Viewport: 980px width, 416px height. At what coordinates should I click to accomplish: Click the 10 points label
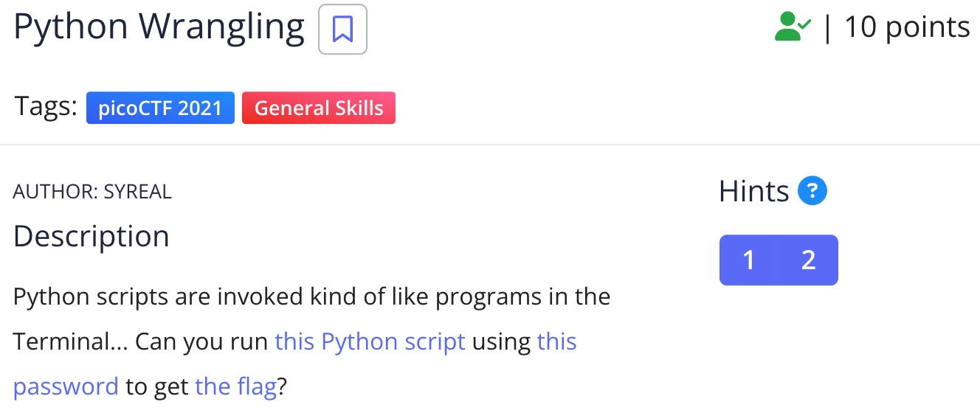(x=907, y=27)
